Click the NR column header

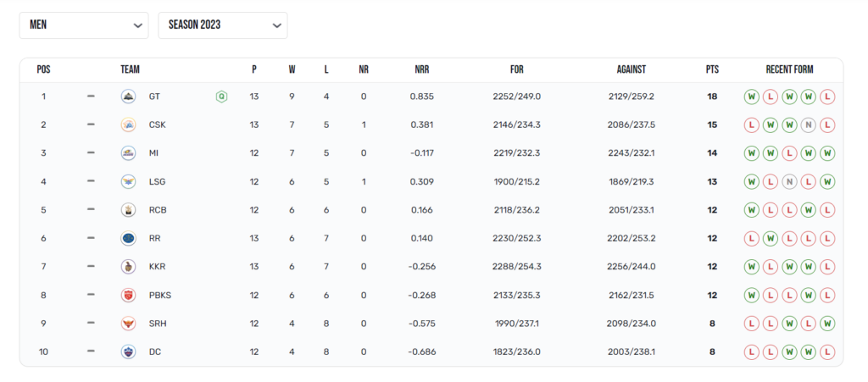tap(363, 69)
